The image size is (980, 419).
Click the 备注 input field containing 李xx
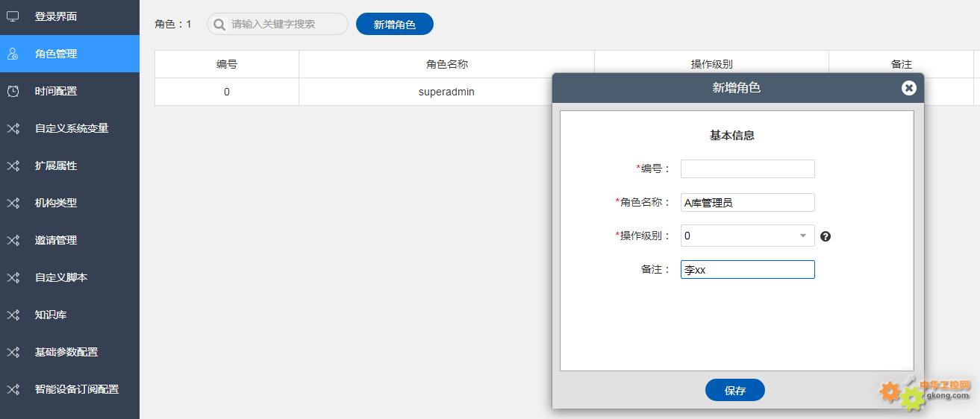pyautogui.click(x=748, y=270)
